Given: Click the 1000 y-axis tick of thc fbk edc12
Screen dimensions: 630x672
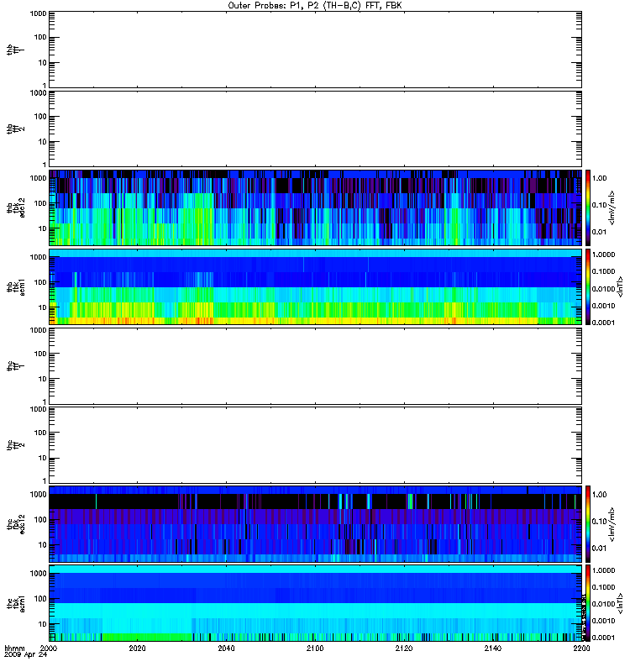Looking at the screenshot, I should point(38,494).
